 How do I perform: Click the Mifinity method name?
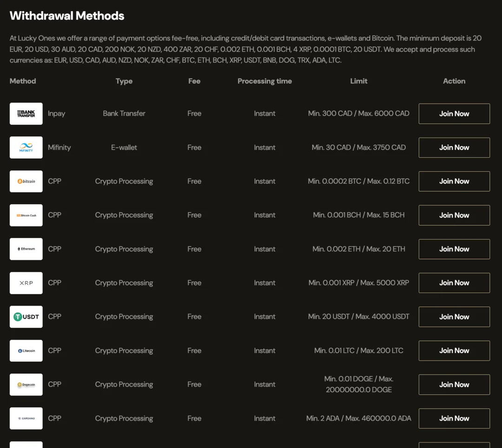tap(59, 147)
